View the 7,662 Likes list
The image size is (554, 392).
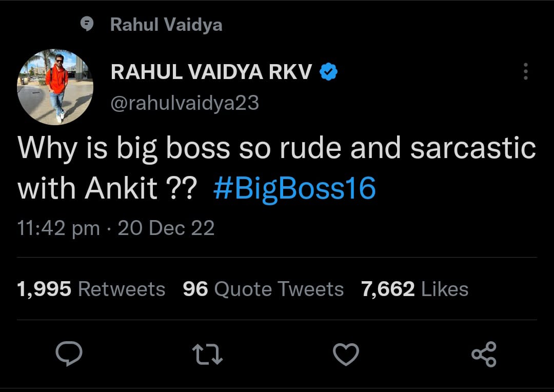[415, 289]
